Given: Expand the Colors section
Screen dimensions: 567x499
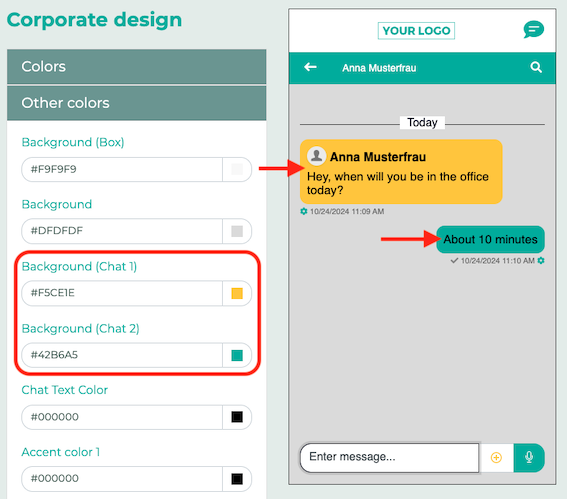Looking at the screenshot, I should click(137, 67).
